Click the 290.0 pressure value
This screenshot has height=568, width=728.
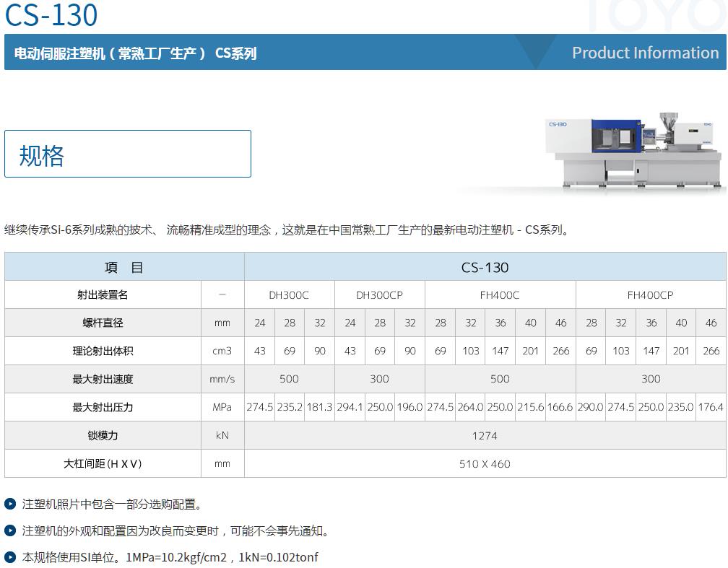coord(591,407)
